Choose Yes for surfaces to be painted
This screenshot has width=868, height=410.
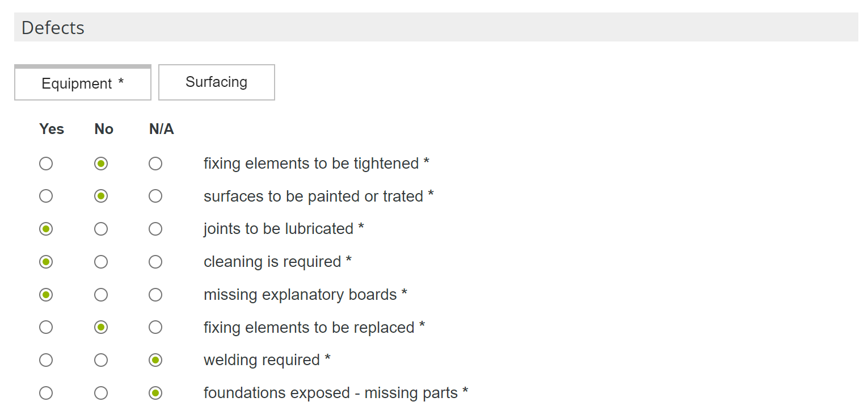pyautogui.click(x=46, y=196)
